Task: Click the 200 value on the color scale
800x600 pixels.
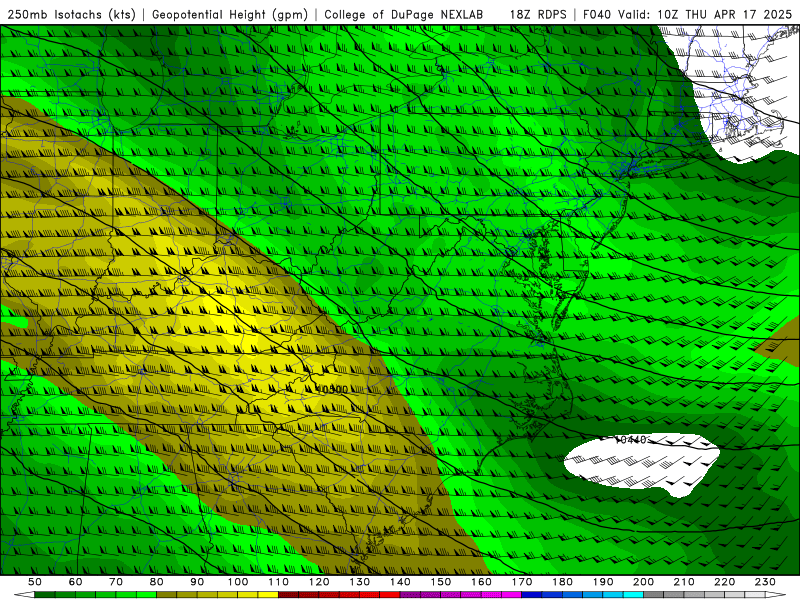Action: [643, 582]
